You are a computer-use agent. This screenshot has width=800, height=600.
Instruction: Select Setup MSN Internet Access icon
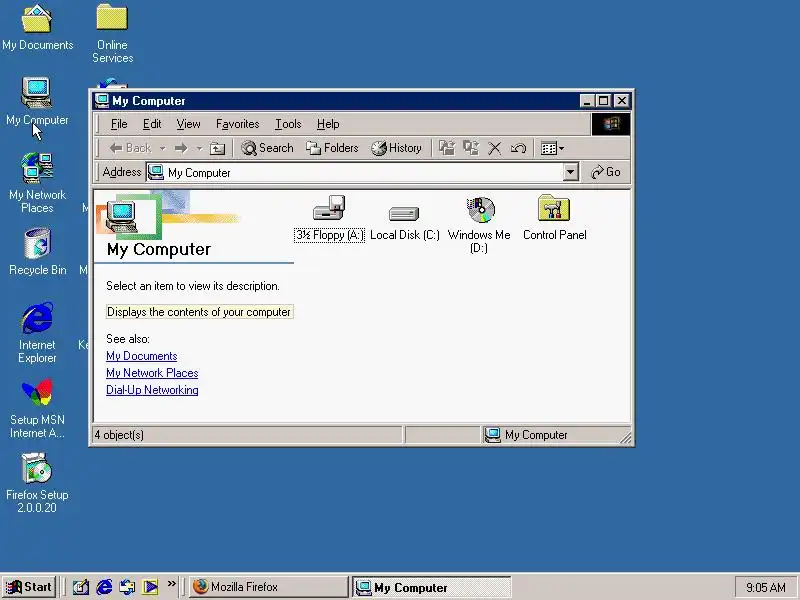pyautogui.click(x=37, y=408)
